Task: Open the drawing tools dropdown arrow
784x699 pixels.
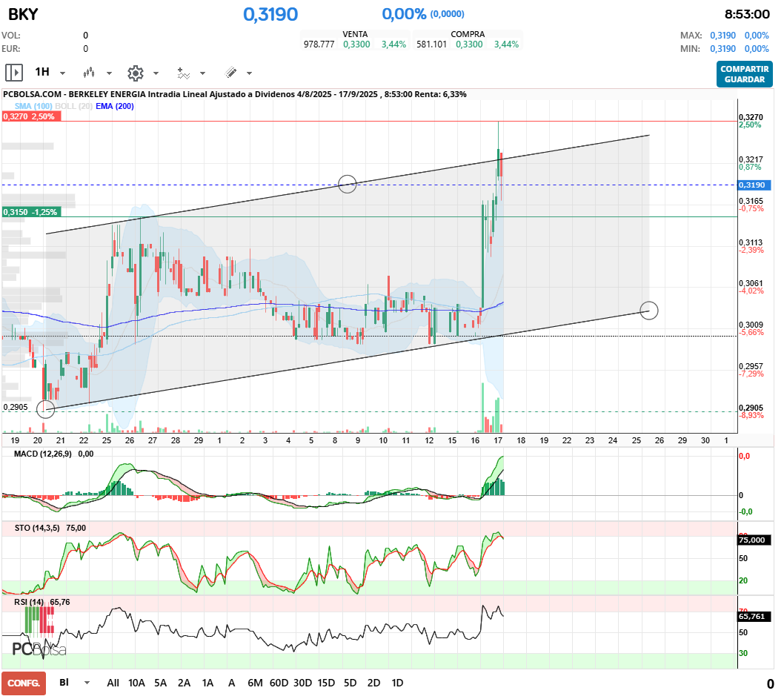Action: tap(250, 73)
